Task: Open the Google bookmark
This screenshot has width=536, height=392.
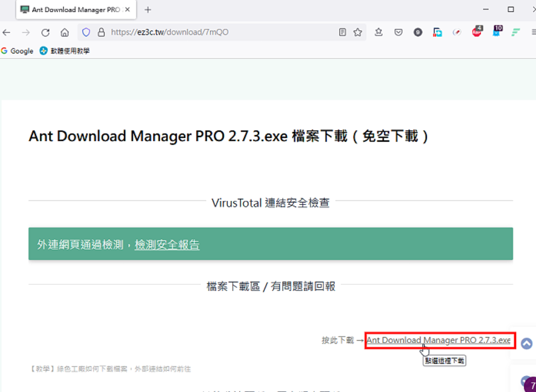Action: coord(17,51)
